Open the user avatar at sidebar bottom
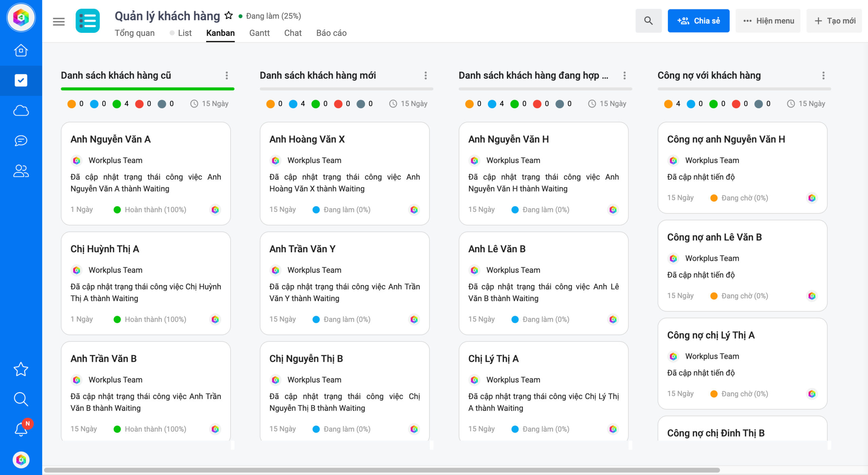Screen dimensions: 868x475 click(21, 460)
